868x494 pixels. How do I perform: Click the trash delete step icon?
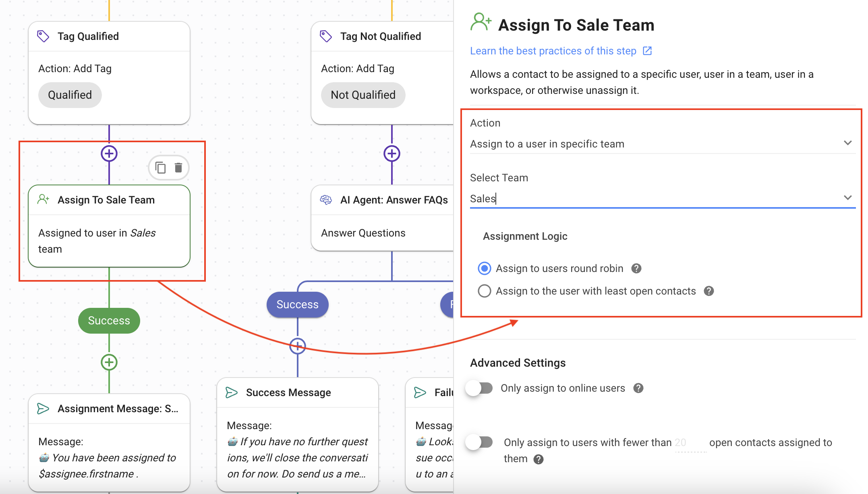point(178,167)
